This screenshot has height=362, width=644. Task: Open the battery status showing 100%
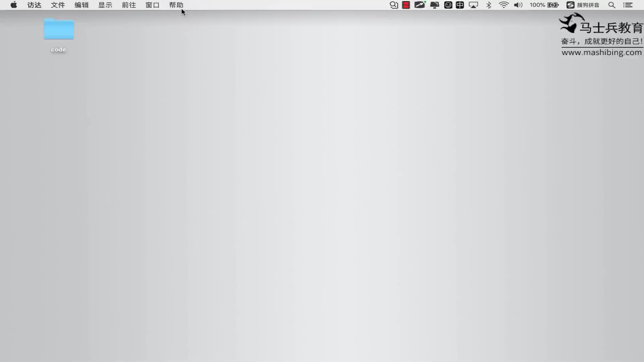coord(544,5)
